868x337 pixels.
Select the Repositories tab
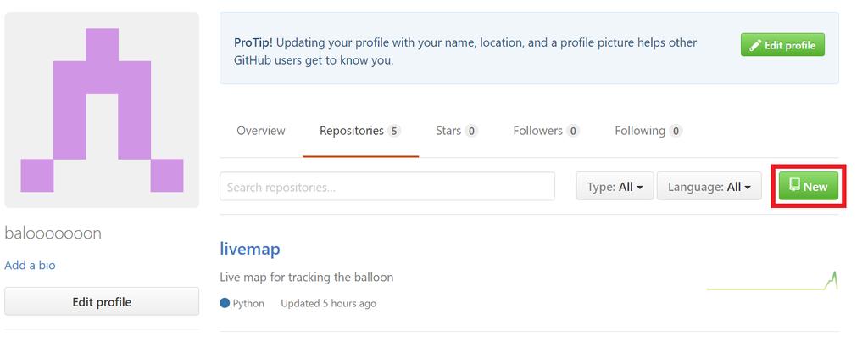tap(360, 131)
